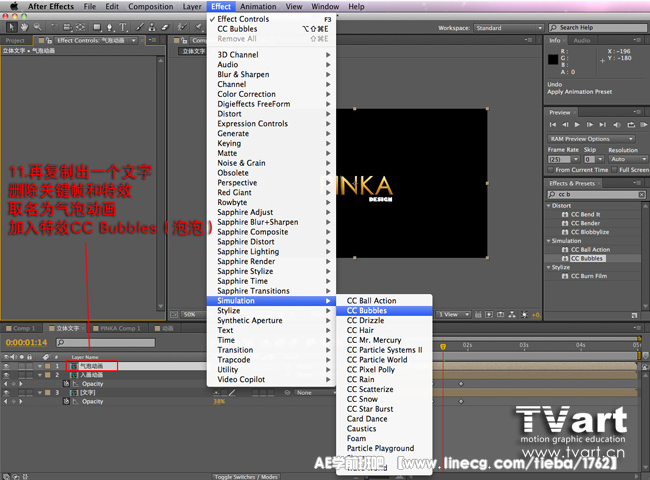Toggle loop option in Preview panel
Screen dimensions: 650x480
click(x=631, y=124)
